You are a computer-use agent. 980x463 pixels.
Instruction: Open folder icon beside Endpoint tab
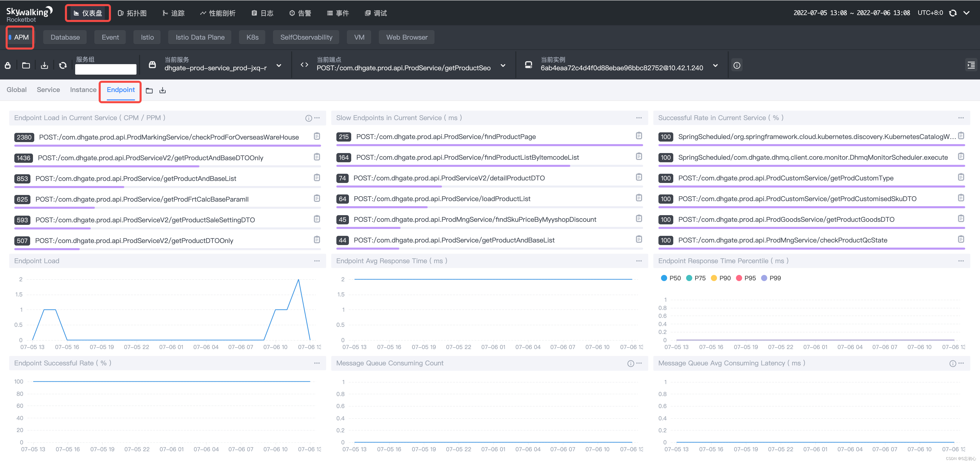click(149, 90)
